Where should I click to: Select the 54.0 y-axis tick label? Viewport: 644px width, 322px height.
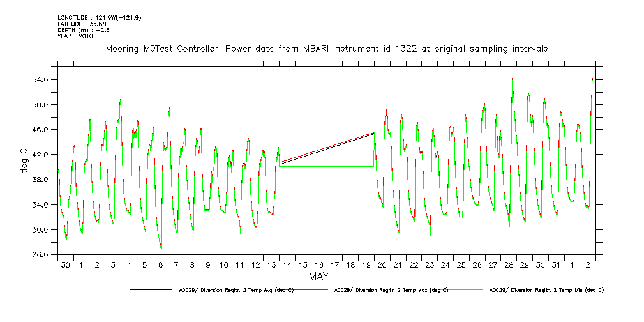click(41, 80)
